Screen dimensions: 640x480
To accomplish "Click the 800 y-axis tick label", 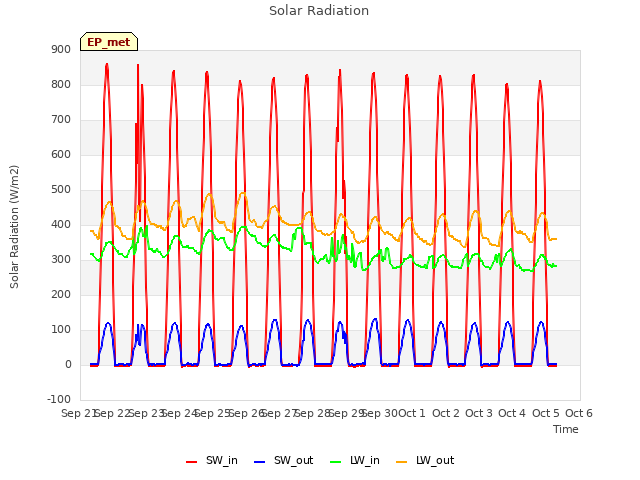I will (x=61, y=84).
